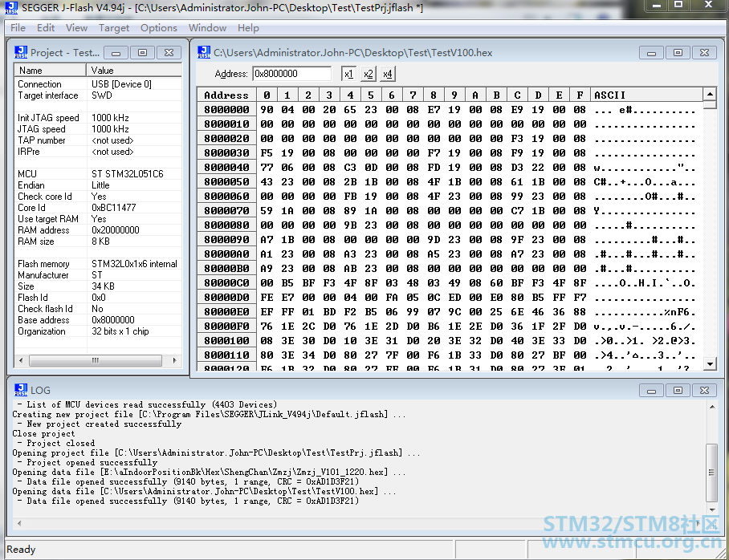Click the Endian value Little

[x=100, y=185]
